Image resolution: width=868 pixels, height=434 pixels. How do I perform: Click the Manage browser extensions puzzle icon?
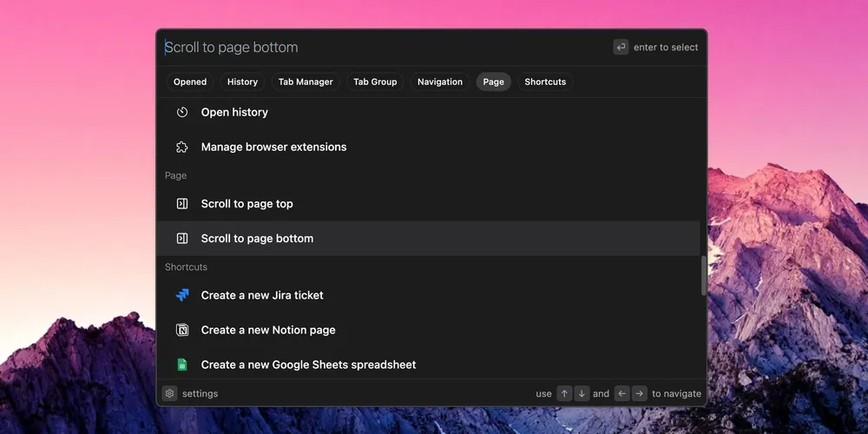(x=182, y=147)
